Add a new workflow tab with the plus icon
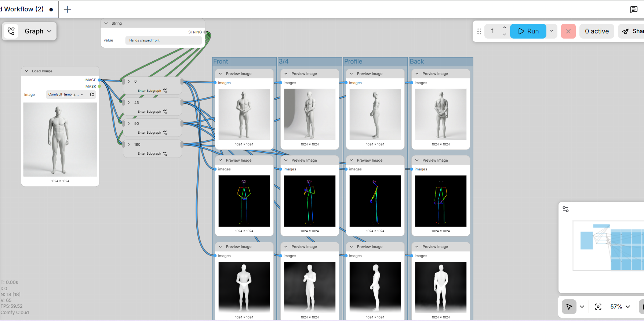 pyautogui.click(x=67, y=10)
